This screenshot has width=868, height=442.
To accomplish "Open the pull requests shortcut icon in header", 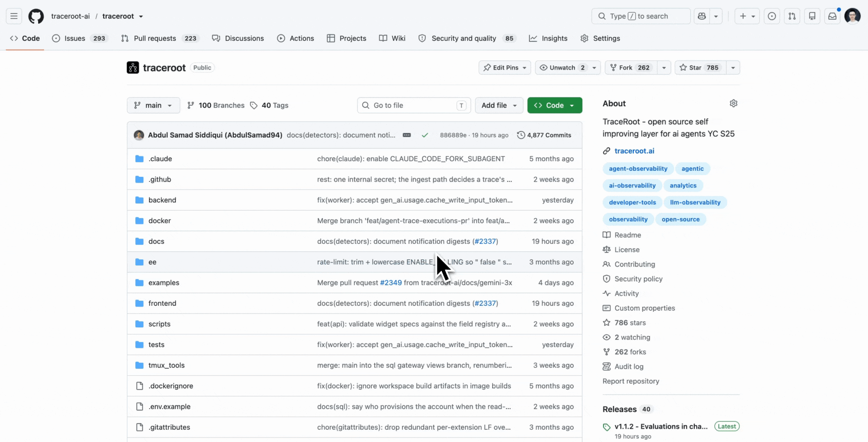I will pos(792,16).
